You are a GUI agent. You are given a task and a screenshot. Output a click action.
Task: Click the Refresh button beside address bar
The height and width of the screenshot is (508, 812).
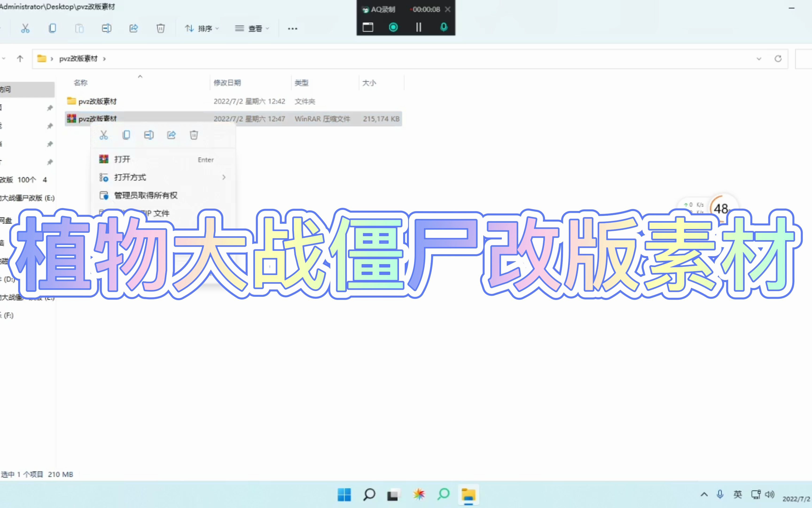778,59
